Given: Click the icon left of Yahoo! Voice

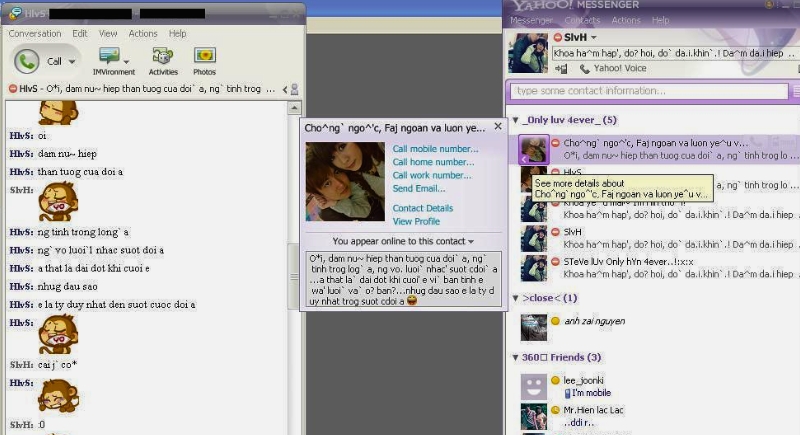Looking at the screenshot, I should 561,68.
